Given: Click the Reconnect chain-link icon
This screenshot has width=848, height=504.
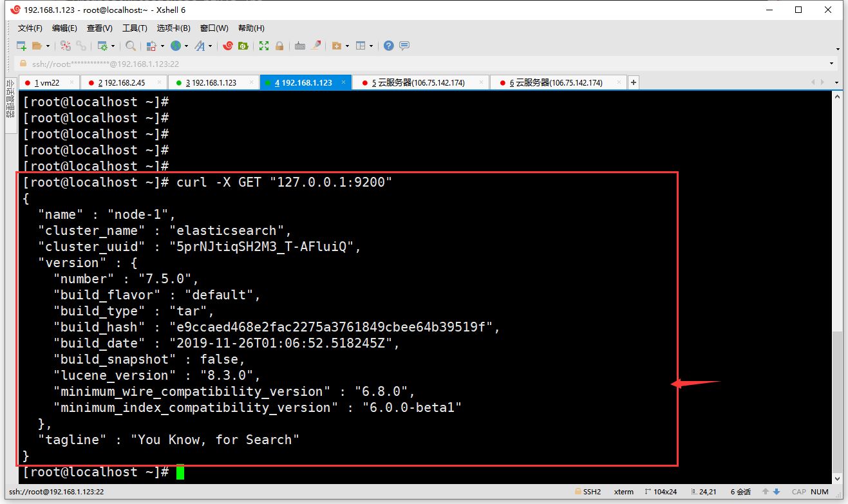Looking at the screenshot, I should (x=81, y=46).
